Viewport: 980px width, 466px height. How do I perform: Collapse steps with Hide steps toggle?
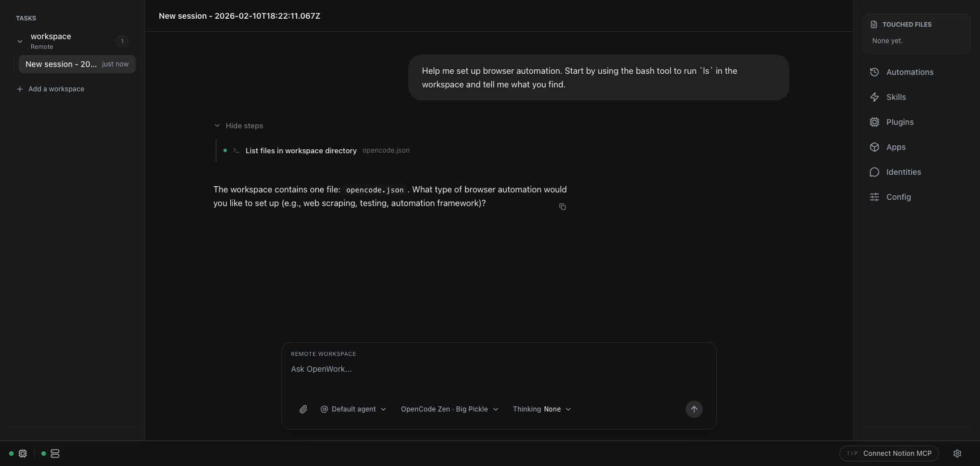239,125
